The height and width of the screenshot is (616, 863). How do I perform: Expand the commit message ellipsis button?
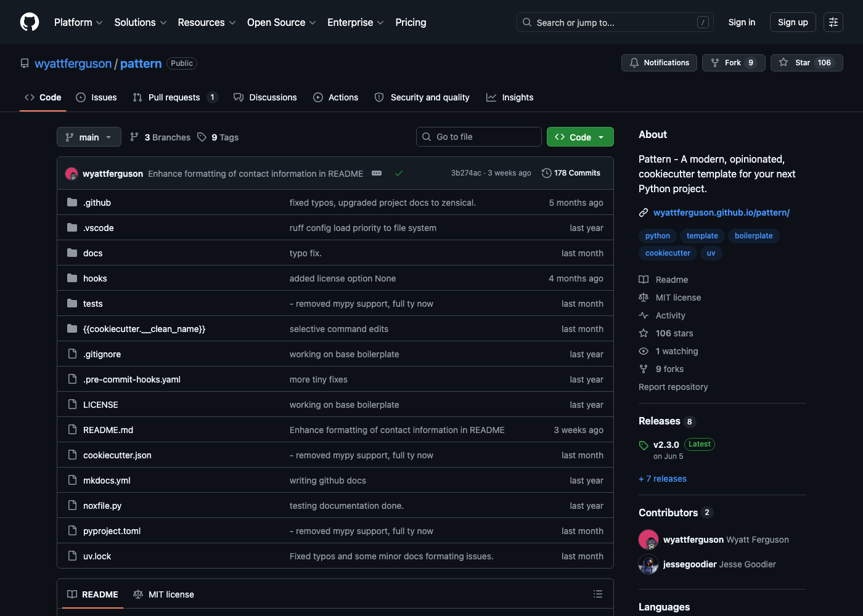click(377, 174)
